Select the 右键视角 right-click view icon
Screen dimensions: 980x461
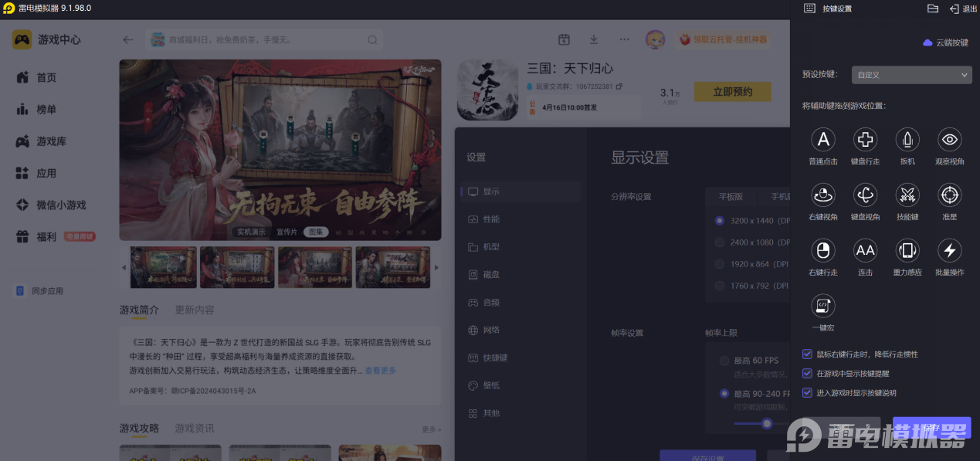tap(823, 195)
